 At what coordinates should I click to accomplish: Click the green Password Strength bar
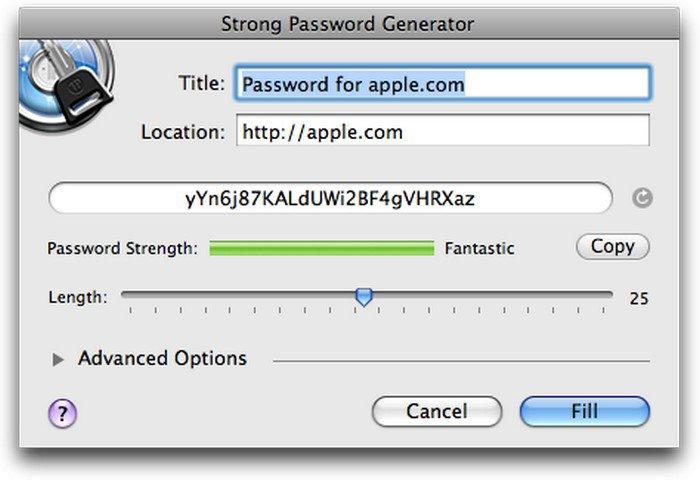(x=321, y=247)
